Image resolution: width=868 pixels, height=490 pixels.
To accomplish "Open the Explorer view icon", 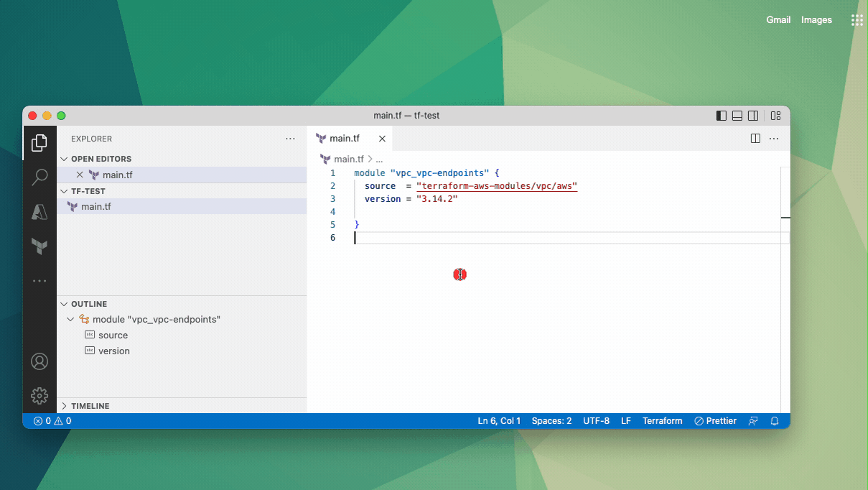I will 39,142.
